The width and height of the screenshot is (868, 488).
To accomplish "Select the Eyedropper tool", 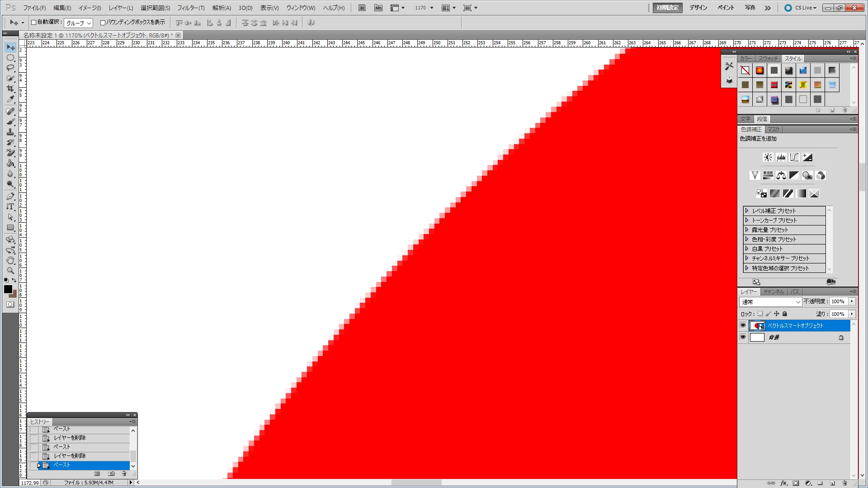I will (x=10, y=99).
